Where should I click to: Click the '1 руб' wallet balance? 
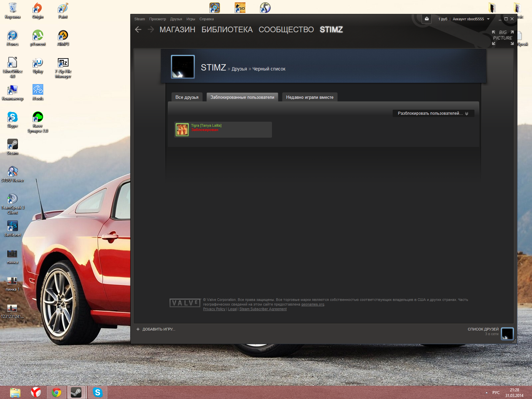point(443,19)
